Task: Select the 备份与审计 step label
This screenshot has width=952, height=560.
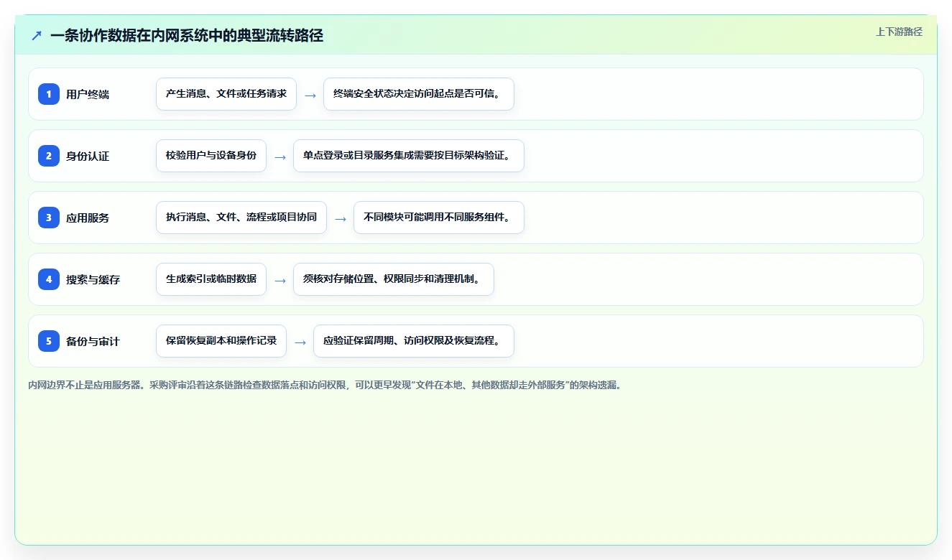Action: click(93, 341)
